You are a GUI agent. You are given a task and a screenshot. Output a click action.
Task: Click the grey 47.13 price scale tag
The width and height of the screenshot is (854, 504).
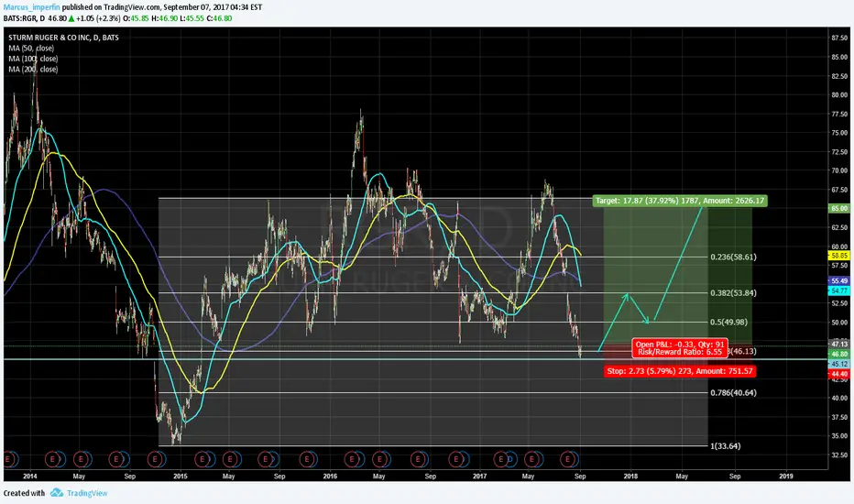(839, 345)
